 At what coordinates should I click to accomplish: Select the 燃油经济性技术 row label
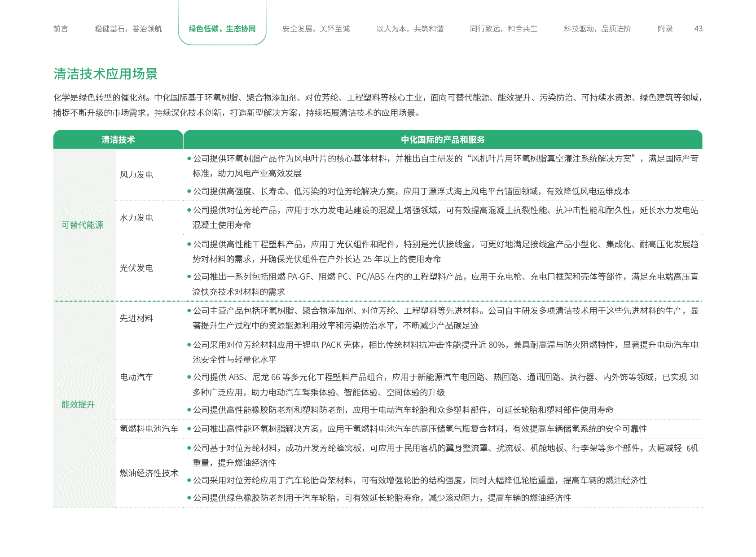149,473
